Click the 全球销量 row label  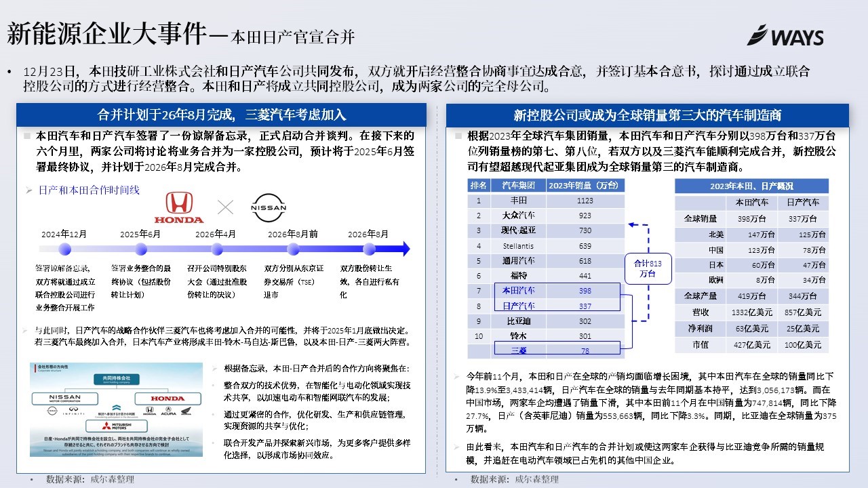700,219
